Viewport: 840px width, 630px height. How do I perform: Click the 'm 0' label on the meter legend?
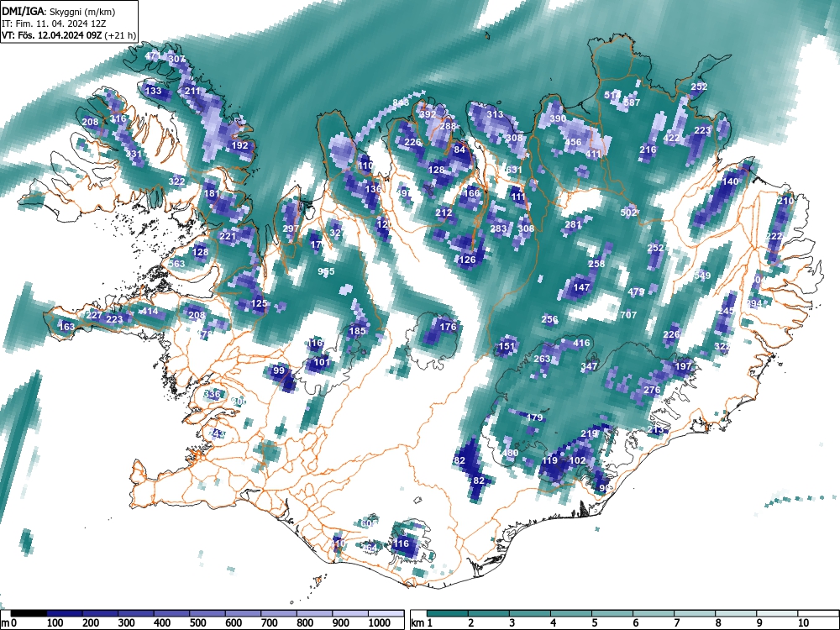(8, 623)
